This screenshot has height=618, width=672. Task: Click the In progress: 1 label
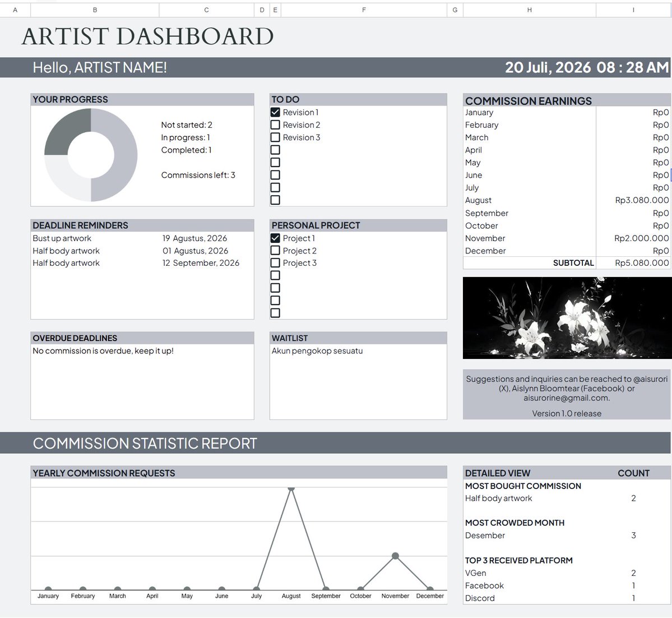point(186,137)
